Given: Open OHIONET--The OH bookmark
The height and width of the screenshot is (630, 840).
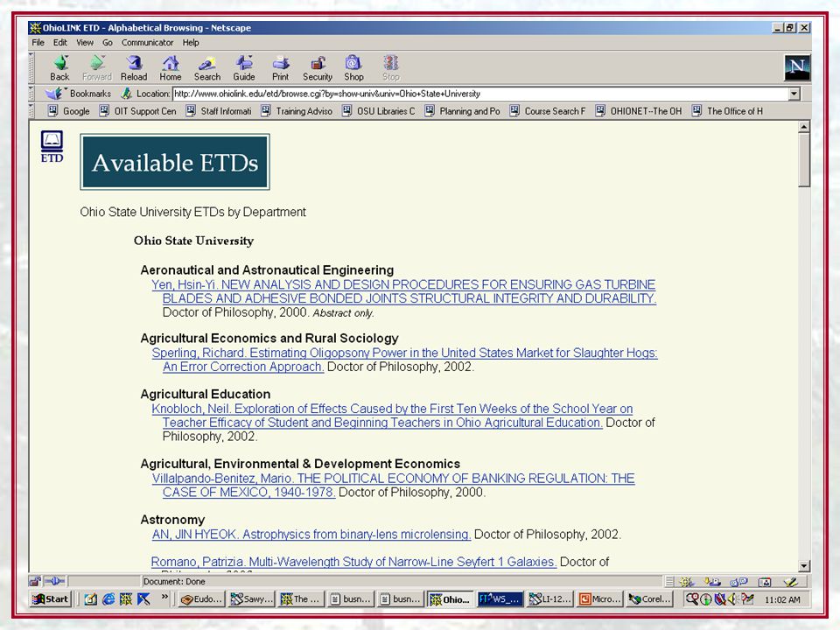Looking at the screenshot, I should click(639, 111).
